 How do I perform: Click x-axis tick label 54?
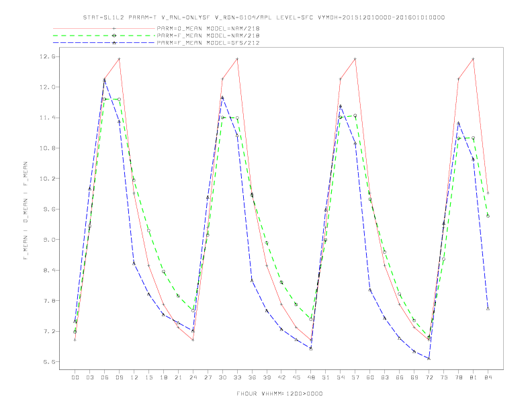click(x=341, y=377)
